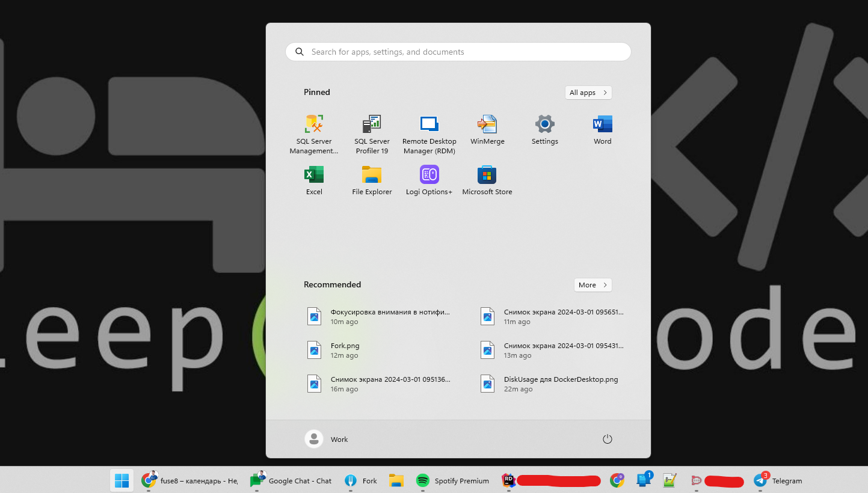Launch Word from pinned apps
The width and height of the screenshot is (868, 493).
click(x=602, y=129)
